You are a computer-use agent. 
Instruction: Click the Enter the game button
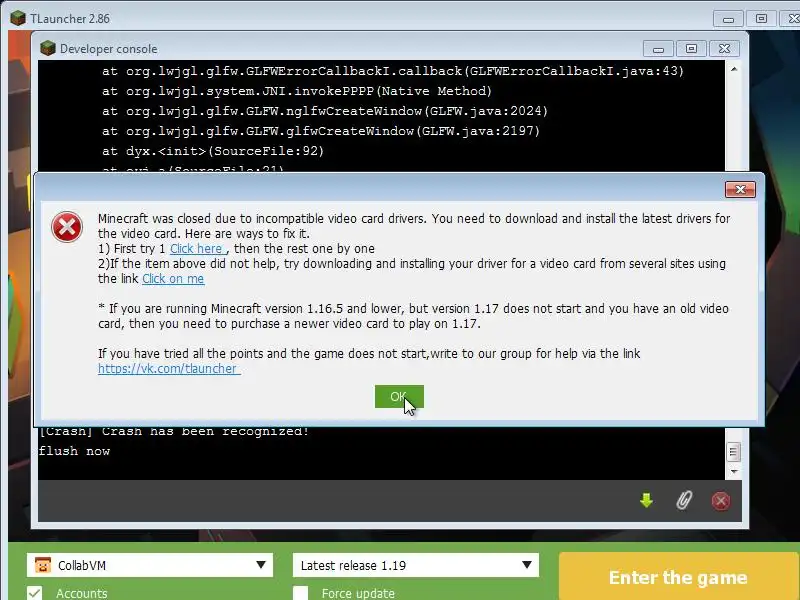click(x=679, y=577)
